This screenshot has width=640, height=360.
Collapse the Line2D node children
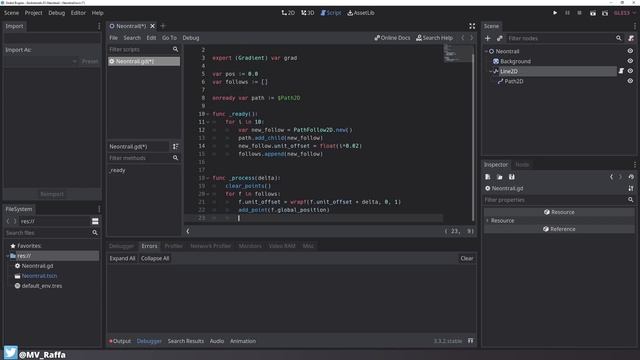click(491, 71)
